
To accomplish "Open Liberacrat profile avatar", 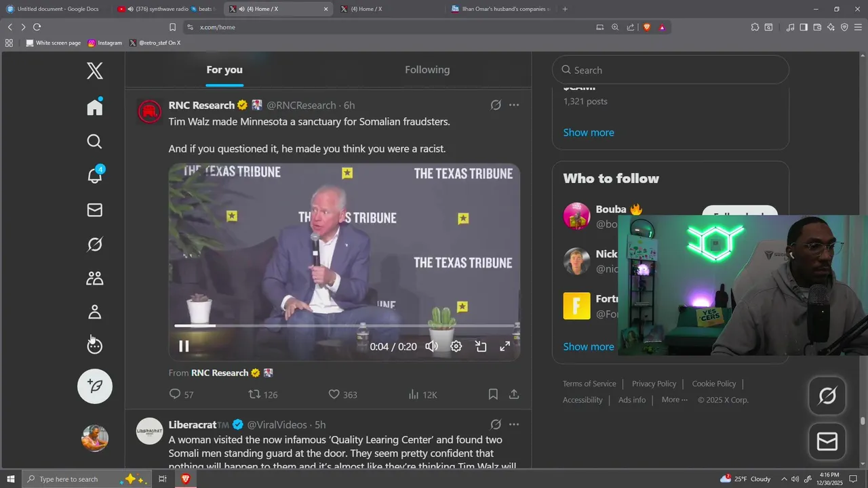I will pos(149,431).
